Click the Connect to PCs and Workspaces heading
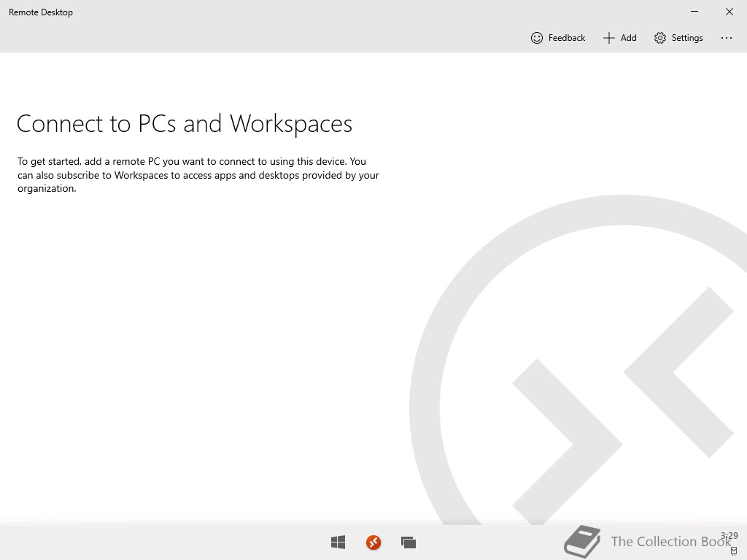Viewport: 747px width, 560px height. [x=185, y=124]
